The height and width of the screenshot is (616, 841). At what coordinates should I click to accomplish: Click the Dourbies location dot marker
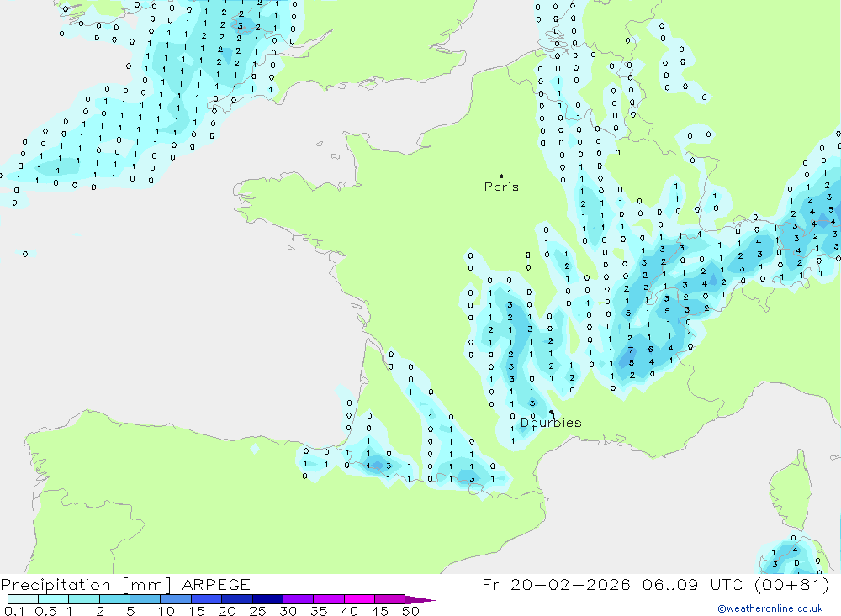click(552, 412)
